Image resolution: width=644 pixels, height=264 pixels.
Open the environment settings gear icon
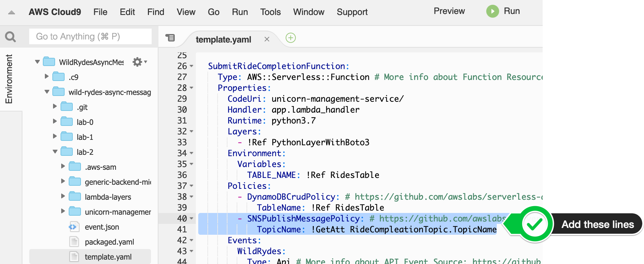(137, 62)
